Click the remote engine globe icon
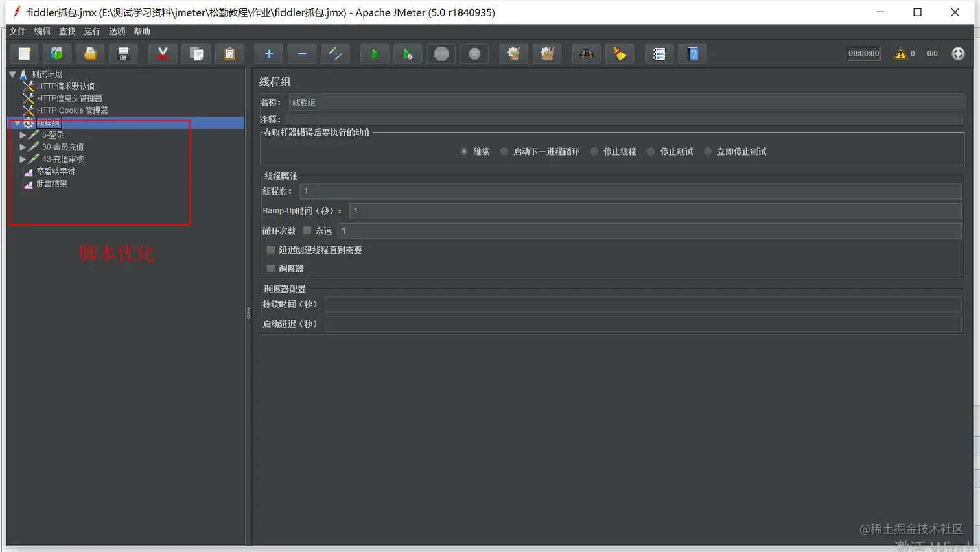The height and width of the screenshot is (552, 980). (x=958, y=54)
